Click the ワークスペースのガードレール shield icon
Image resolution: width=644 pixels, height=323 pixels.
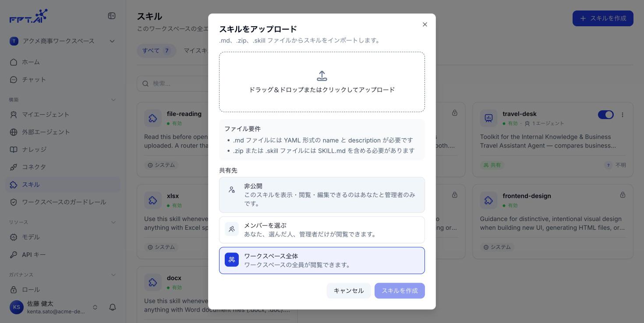coord(14,202)
